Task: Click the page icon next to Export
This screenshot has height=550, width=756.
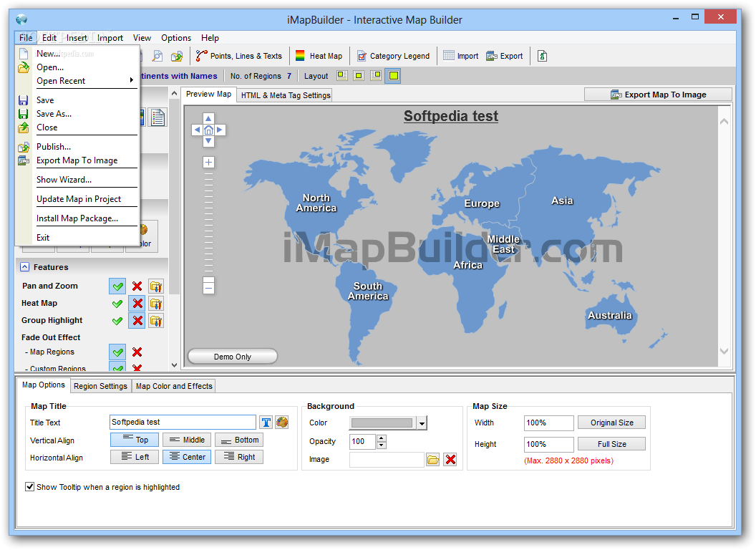Action: click(543, 56)
